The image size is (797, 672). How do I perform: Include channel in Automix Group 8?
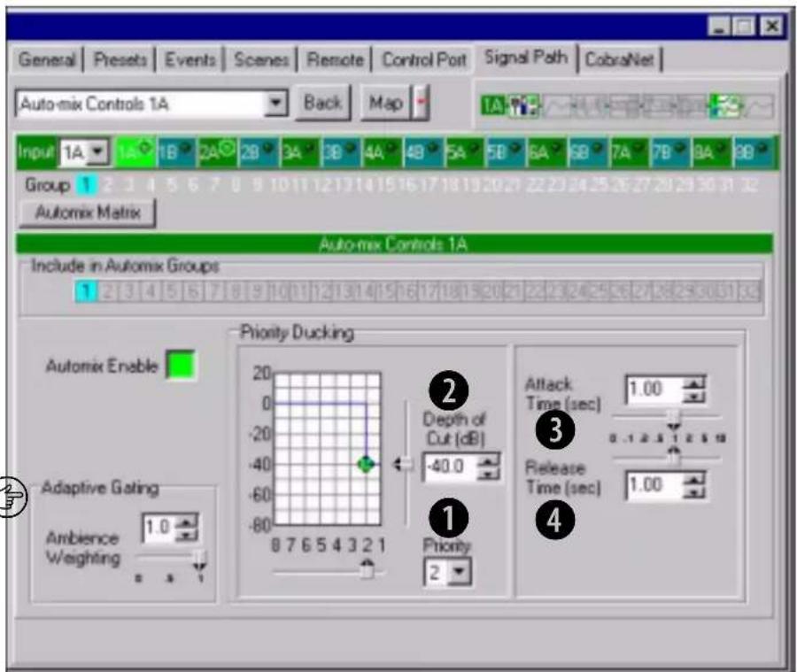pos(235,292)
